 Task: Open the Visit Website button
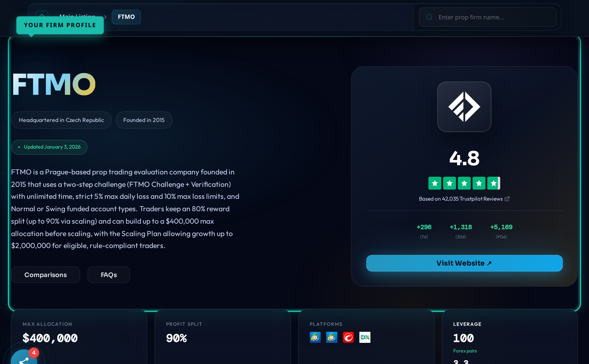[x=464, y=263]
